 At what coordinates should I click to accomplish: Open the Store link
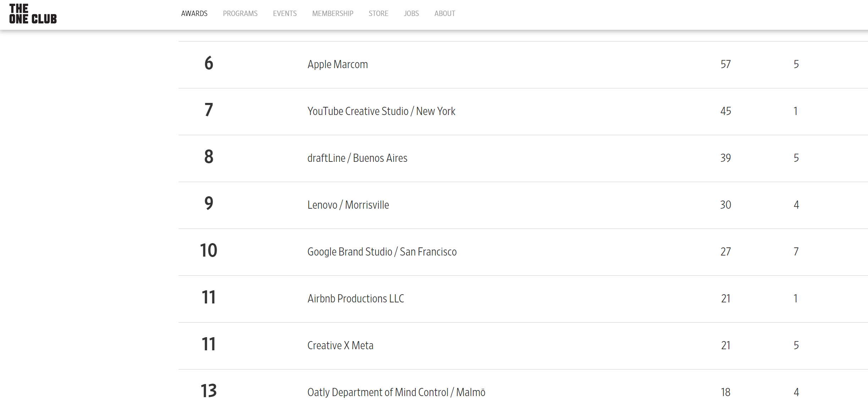pyautogui.click(x=378, y=13)
